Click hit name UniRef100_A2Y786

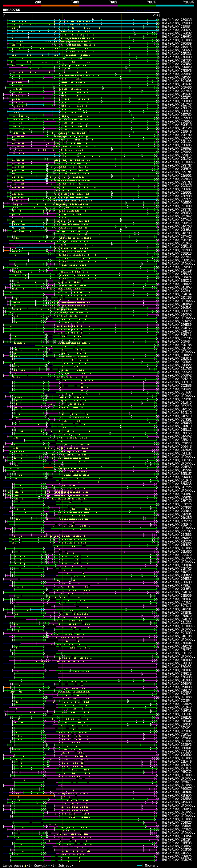click(177, 338)
